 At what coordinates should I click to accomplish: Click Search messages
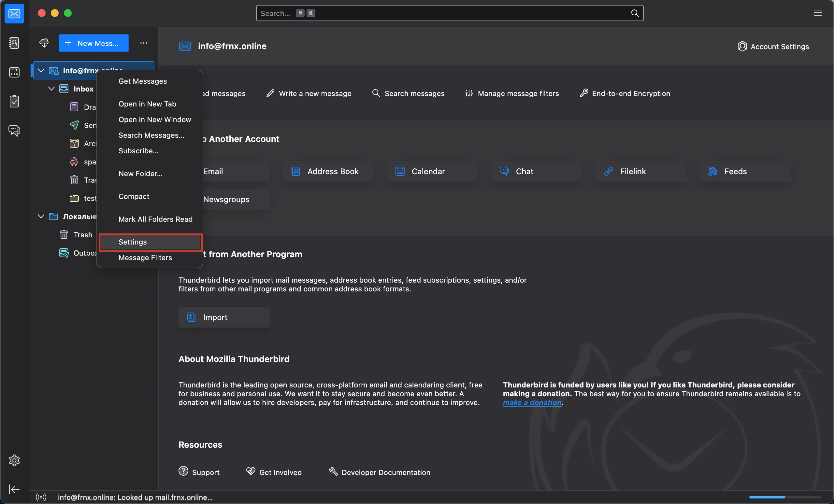pos(408,93)
